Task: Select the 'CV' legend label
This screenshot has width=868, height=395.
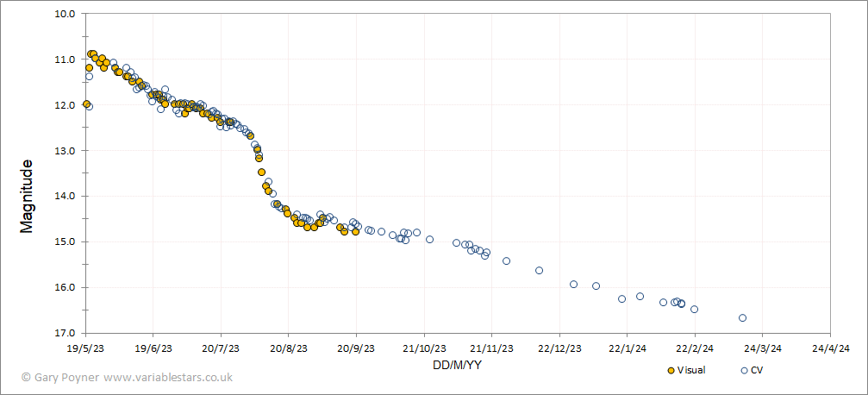Action: point(756,370)
